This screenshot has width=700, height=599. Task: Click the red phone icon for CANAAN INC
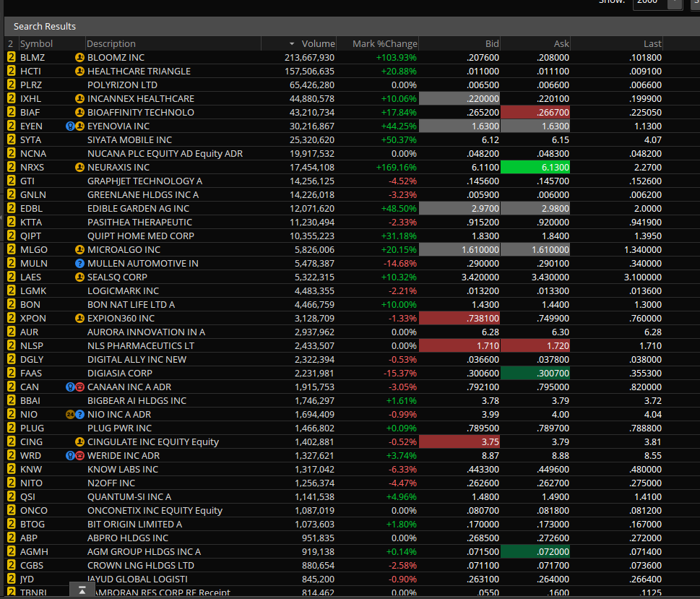(79, 387)
